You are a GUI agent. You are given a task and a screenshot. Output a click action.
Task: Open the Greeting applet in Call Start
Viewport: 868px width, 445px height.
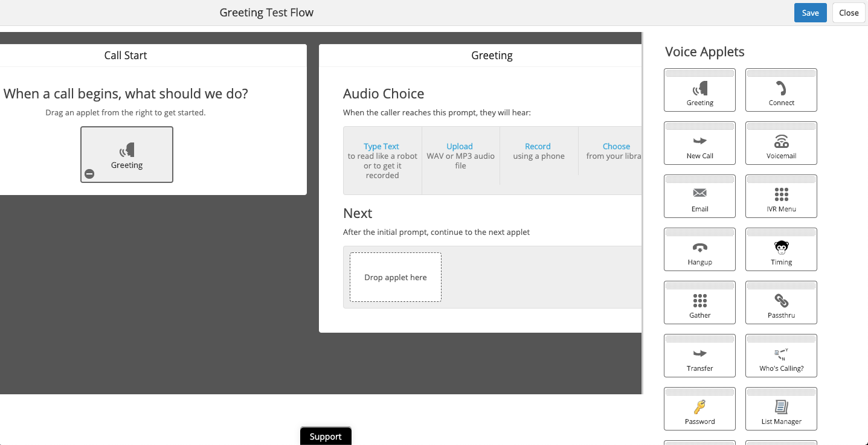pyautogui.click(x=127, y=155)
